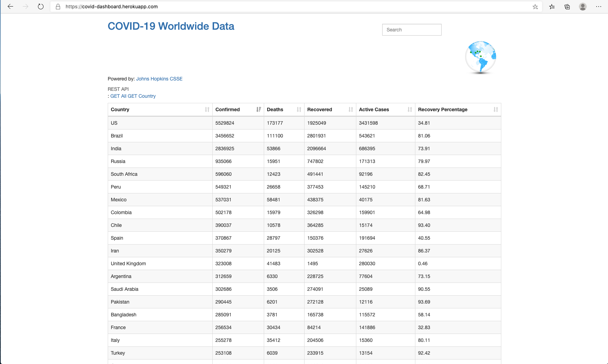Sort by Confirmed column sort icon
This screenshot has width=608, height=364.
[259, 109]
